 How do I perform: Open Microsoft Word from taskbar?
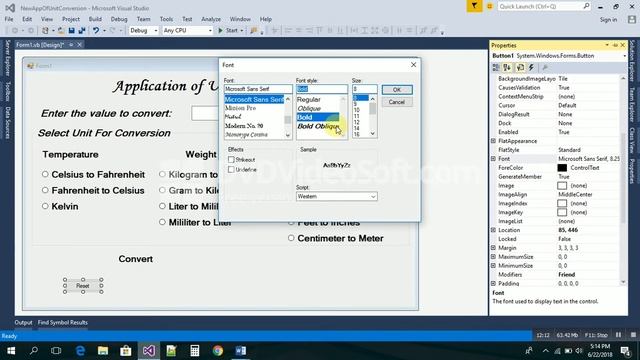coord(241,351)
